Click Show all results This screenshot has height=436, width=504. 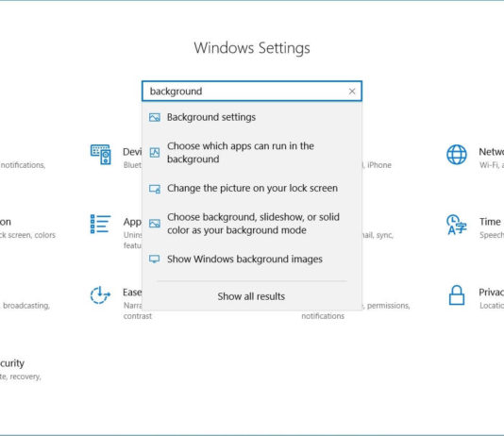251,296
